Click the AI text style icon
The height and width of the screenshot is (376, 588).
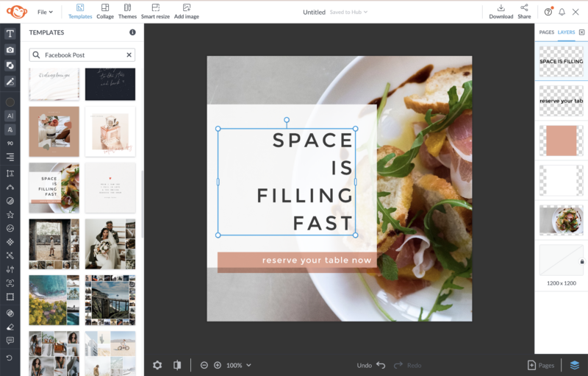click(10, 116)
